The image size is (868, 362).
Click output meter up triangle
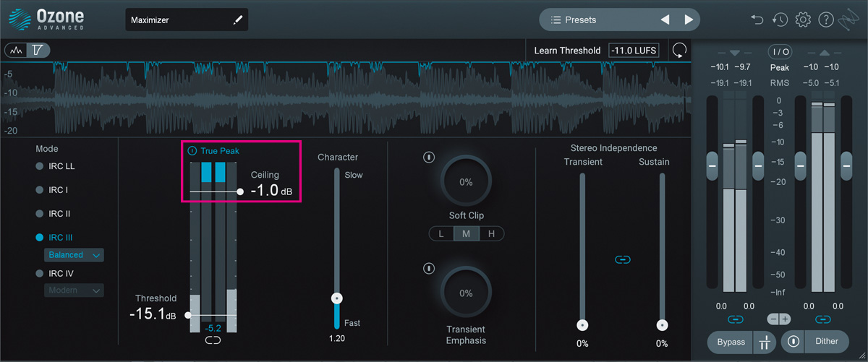(x=824, y=53)
